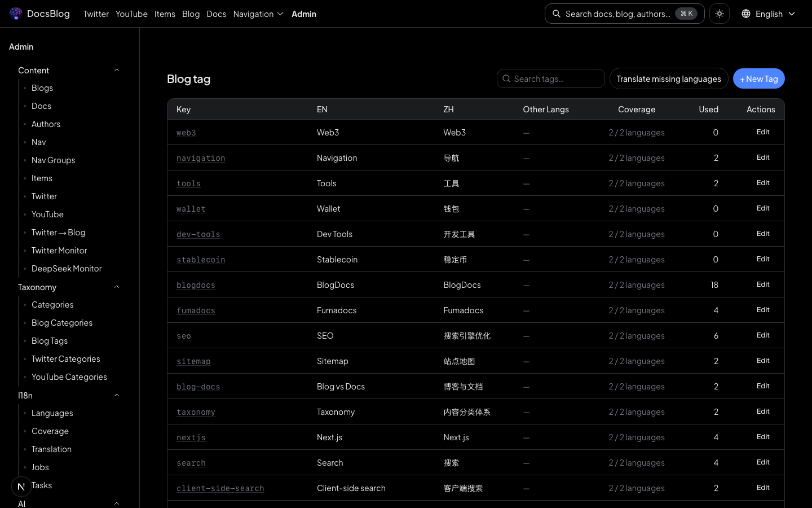Open DeepSeek Monitor in sidebar
This screenshot has height=508, width=812.
tap(67, 269)
